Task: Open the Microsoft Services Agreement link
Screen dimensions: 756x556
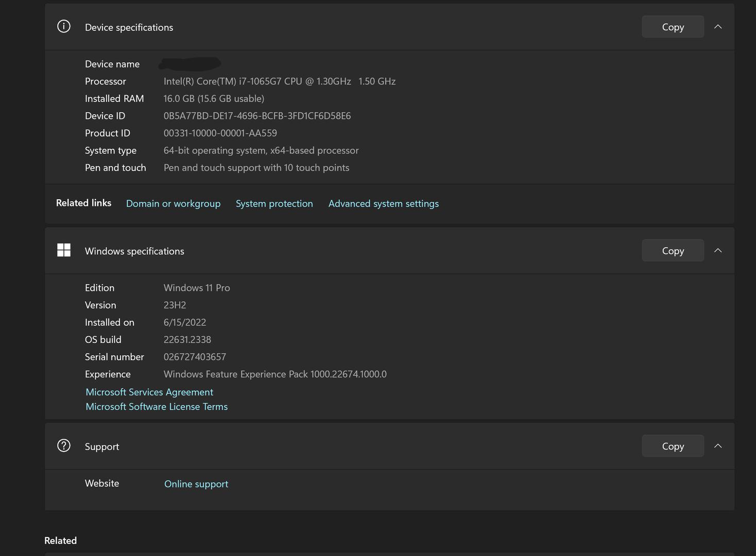Action: click(149, 392)
